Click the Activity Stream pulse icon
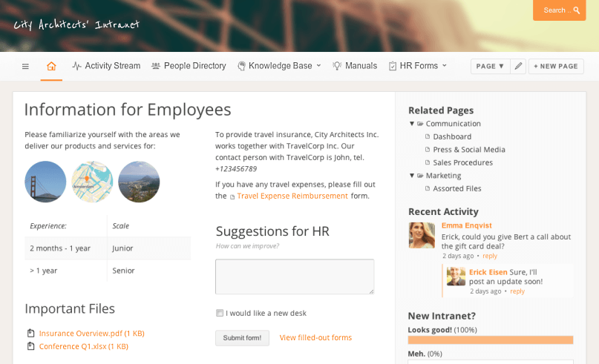Screen dimensions: 599x364 coord(76,66)
